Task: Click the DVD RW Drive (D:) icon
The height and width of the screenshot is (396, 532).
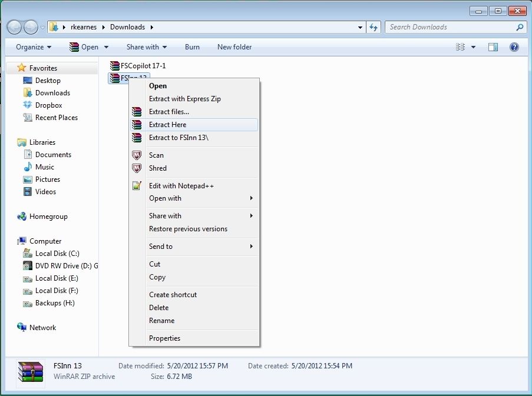Action: pyautogui.click(x=28, y=265)
